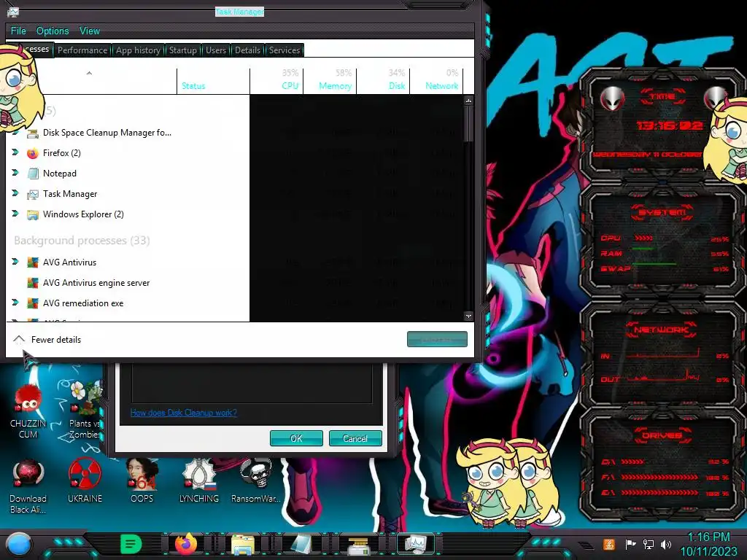Expand the AVG Antivirus process row

(15, 262)
